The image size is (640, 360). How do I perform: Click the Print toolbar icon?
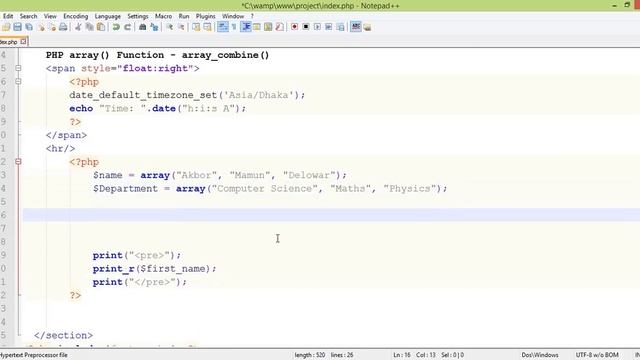[x=63, y=27]
